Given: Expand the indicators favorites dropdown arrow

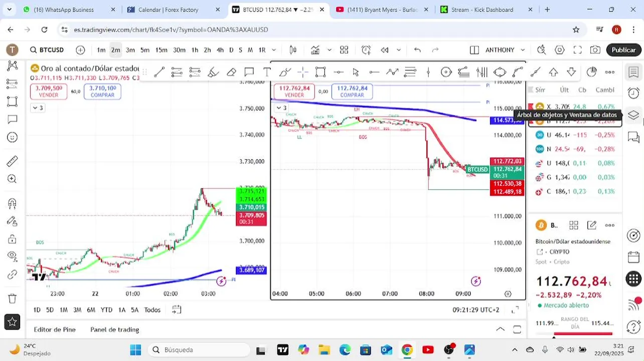Looking at the screenshot, I should [x=329, y=50].
